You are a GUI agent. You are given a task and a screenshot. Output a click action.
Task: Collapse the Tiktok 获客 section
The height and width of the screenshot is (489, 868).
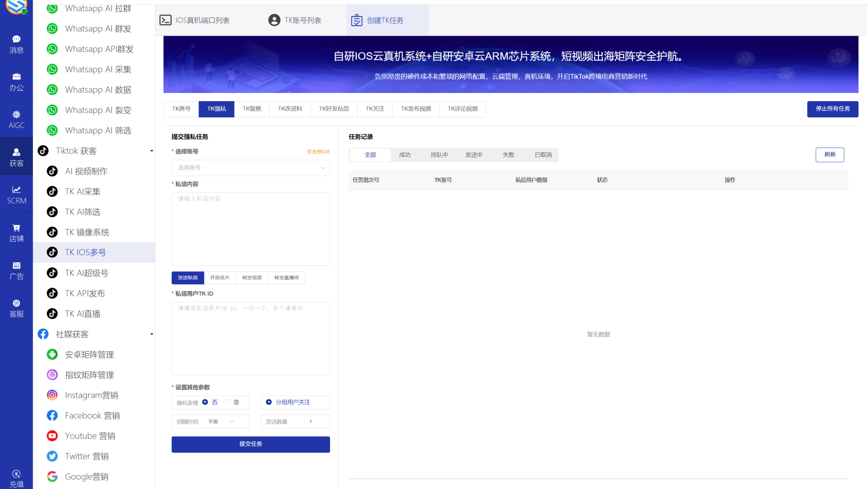pyautogui.click(x=151, y=151)
